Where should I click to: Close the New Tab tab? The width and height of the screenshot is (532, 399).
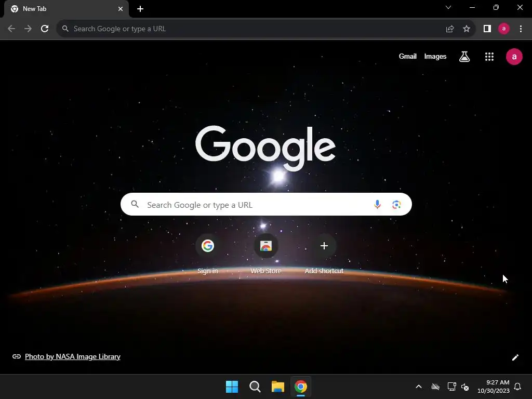coord(121,9)
